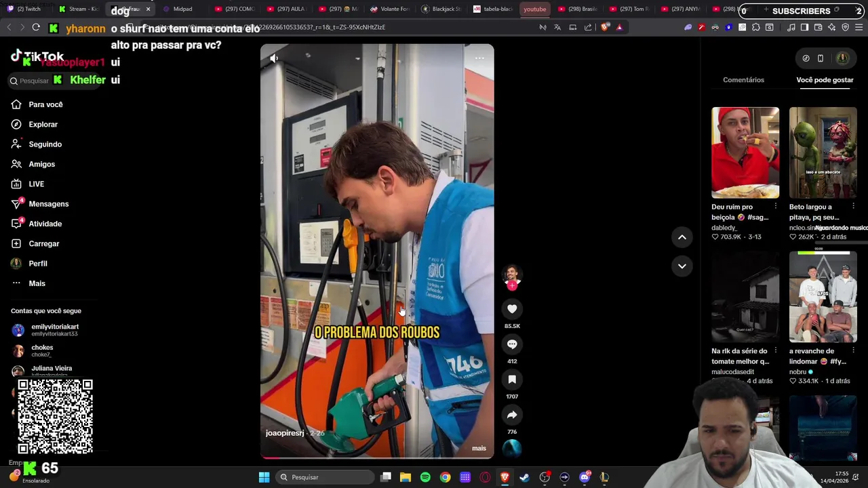Open Atividade in the sidebar
The image size is (868, 488).
(x=45, y=224)
